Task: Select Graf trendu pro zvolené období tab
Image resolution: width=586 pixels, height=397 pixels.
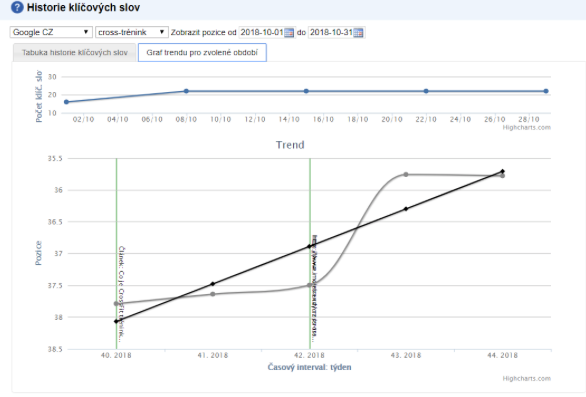Action: (x=202, y=52)
